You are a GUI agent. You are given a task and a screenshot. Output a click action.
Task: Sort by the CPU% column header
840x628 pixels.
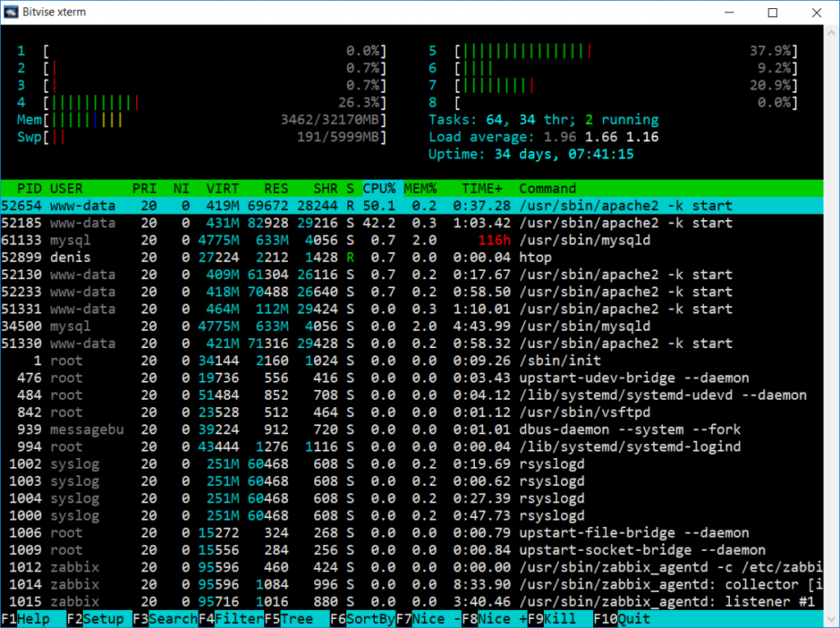[379, 188]
